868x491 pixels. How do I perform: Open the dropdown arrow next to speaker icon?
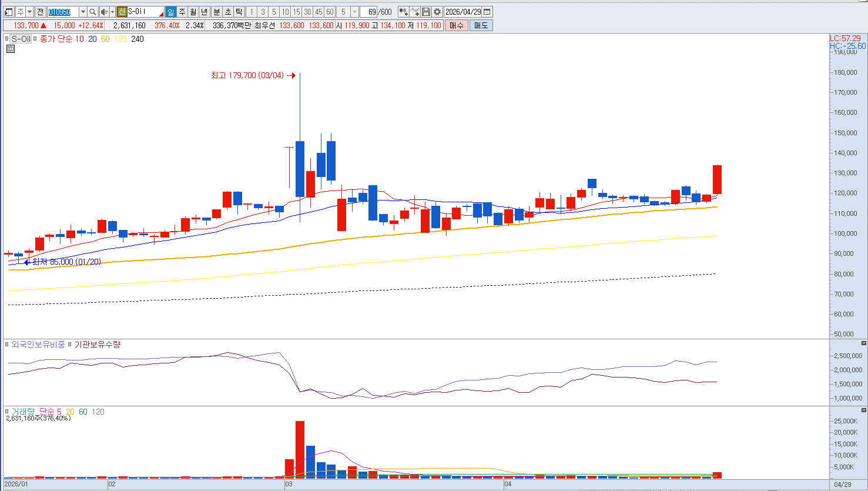click(112, 12)
